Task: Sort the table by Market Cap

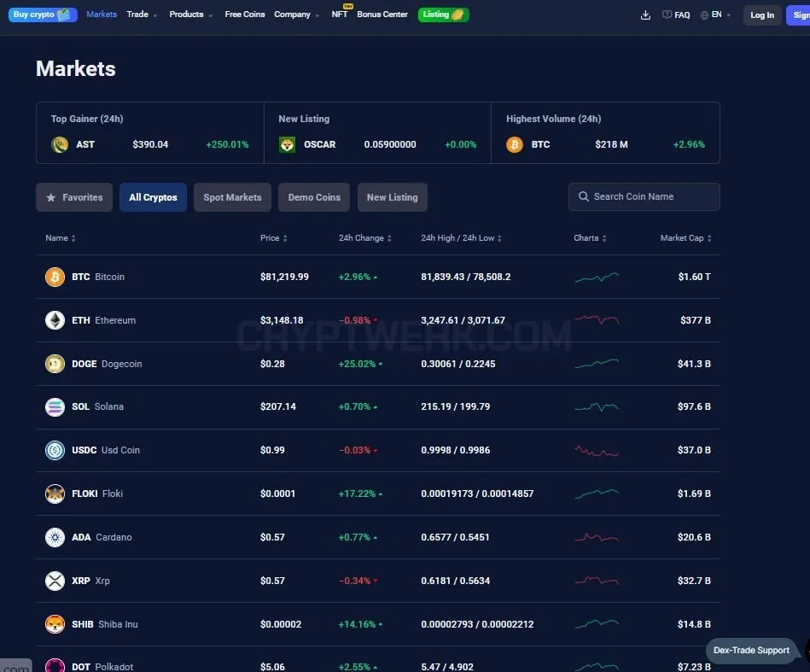Action: (x=685, y=237)
